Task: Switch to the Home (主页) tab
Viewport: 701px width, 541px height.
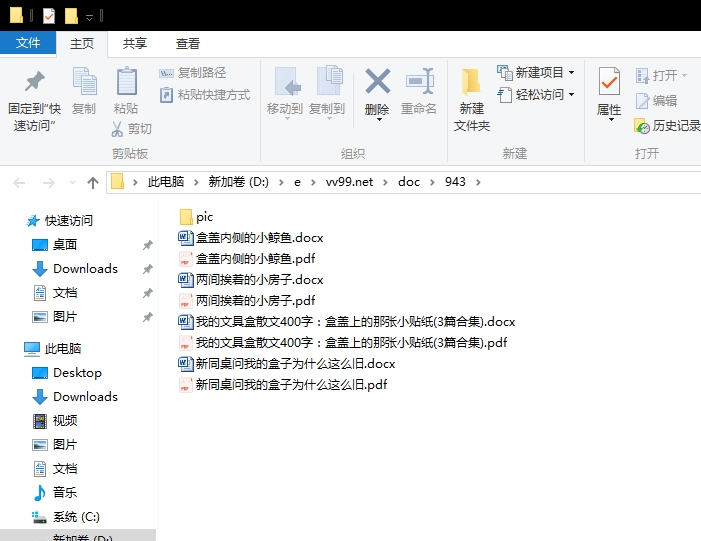Action: [x=82, y=43]
